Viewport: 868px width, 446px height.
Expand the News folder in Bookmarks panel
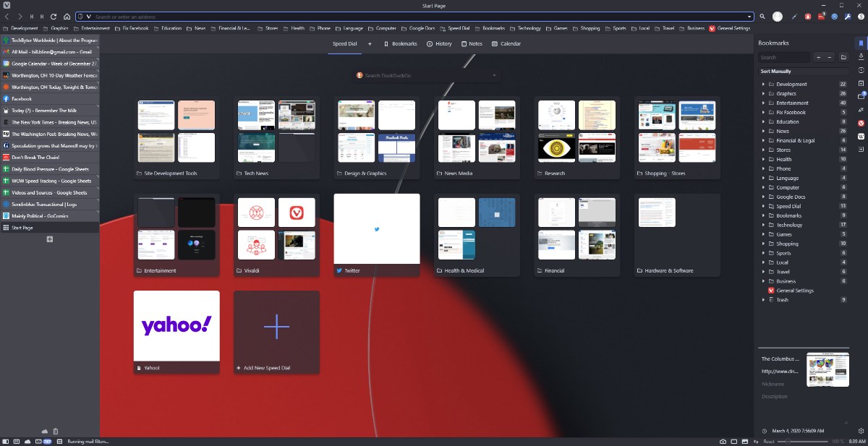pyautogui.click(x=763, y=132)
